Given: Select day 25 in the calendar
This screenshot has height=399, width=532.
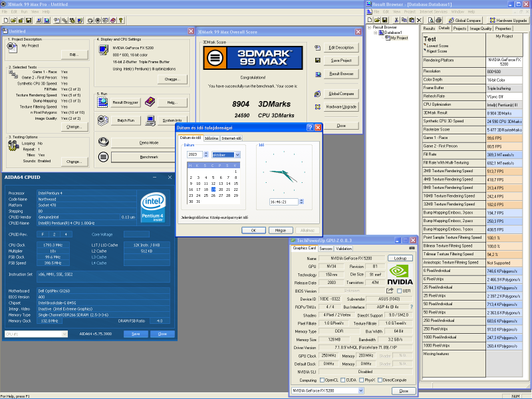Looking at the screenshot, I should [205, 196].
